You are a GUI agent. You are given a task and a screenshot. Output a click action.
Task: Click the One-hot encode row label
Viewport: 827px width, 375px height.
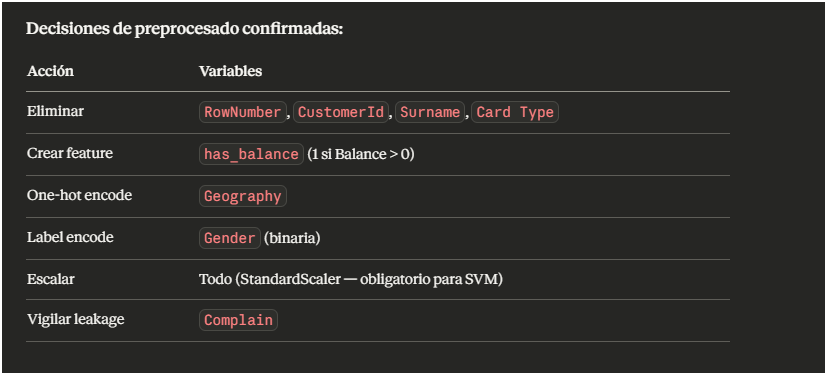pyautogui.click(x=80, y=196)
